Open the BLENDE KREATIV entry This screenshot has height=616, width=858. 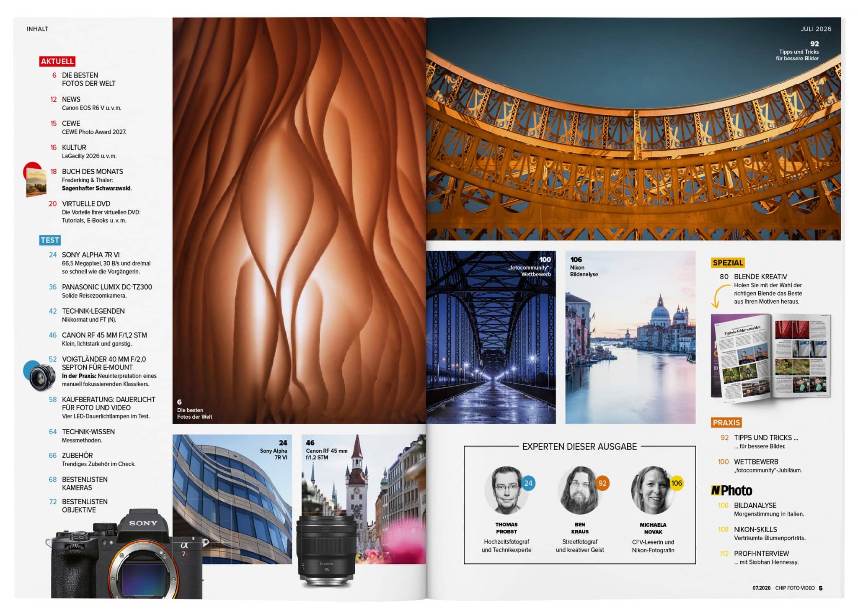(760, 277)
